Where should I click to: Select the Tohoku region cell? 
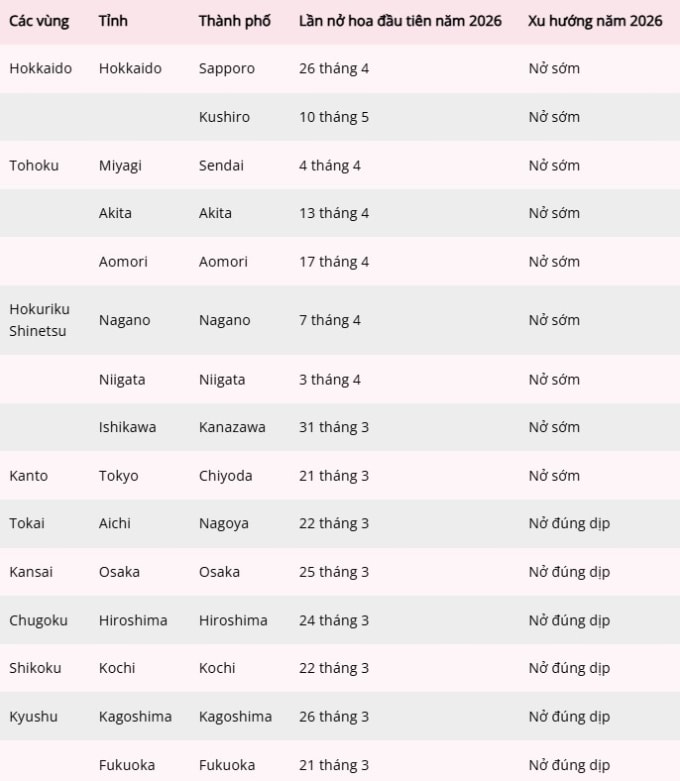point(34,165)
